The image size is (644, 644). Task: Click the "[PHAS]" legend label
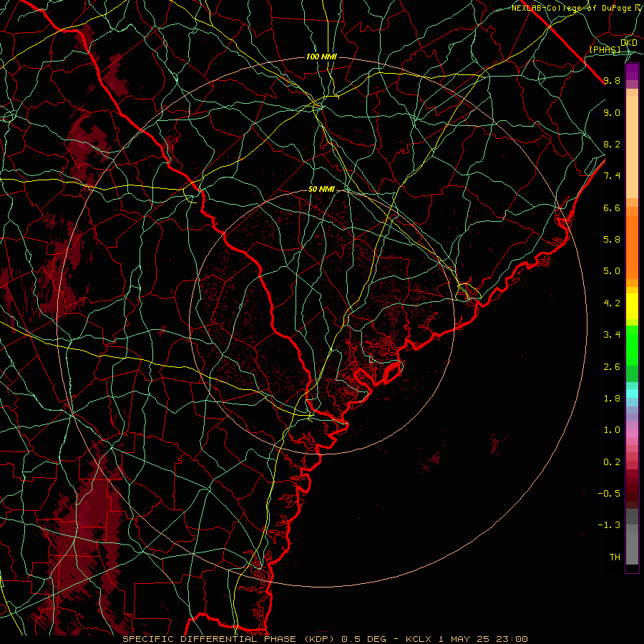(605, 49)
